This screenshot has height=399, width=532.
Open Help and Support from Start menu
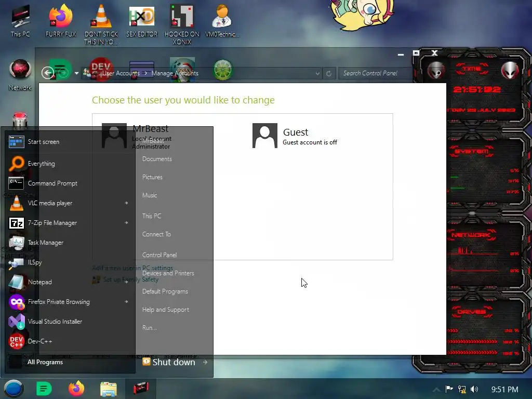[x=166, y=310]
